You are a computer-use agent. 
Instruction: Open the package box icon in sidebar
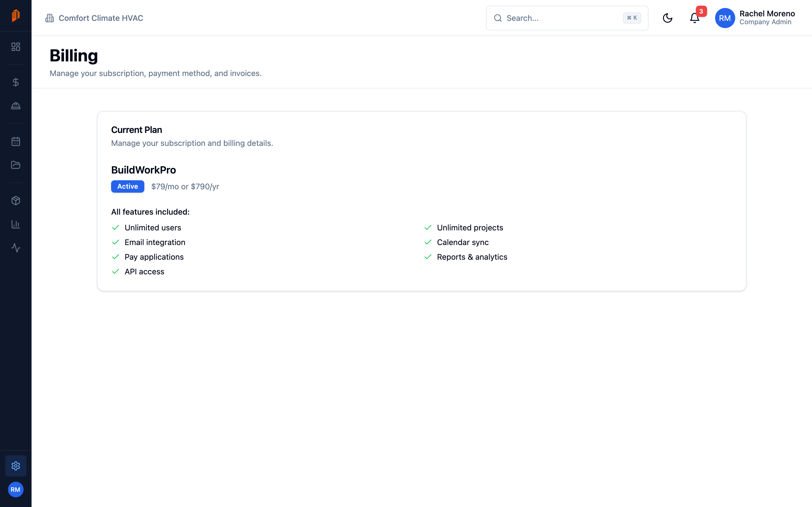pyautogui.click(x=16, y=201)
